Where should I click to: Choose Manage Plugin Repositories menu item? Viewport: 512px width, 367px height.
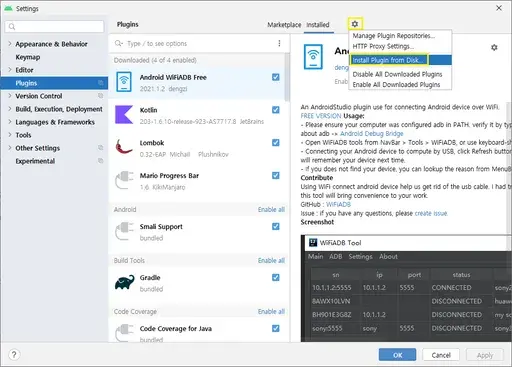(x=394, y=36)
